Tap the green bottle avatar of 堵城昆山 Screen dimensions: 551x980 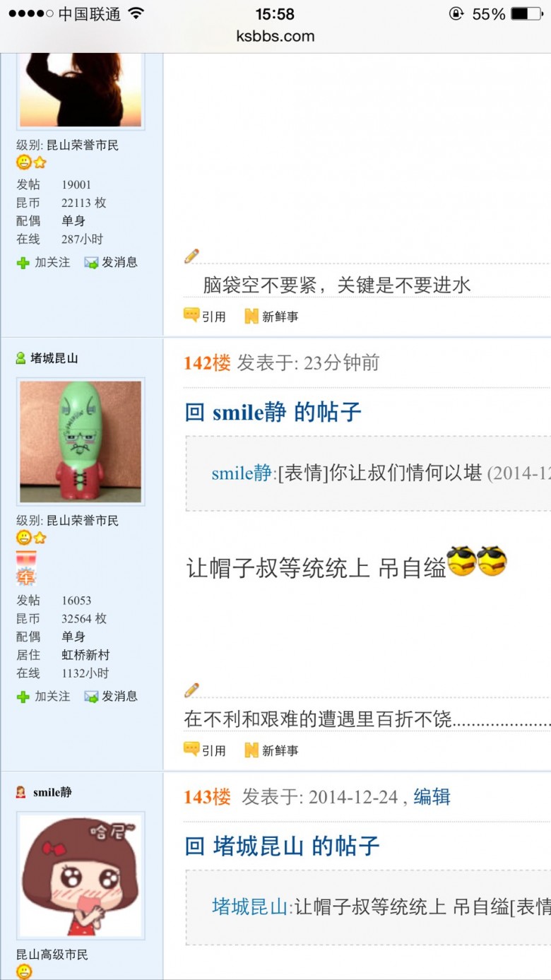click(x=81, y=442)
